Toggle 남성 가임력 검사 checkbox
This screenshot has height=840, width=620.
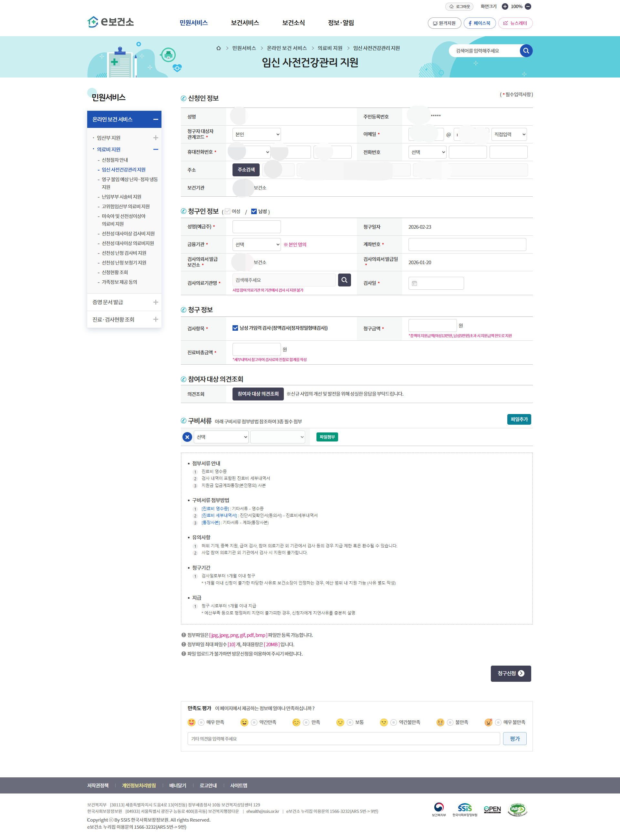pos(235,328)
